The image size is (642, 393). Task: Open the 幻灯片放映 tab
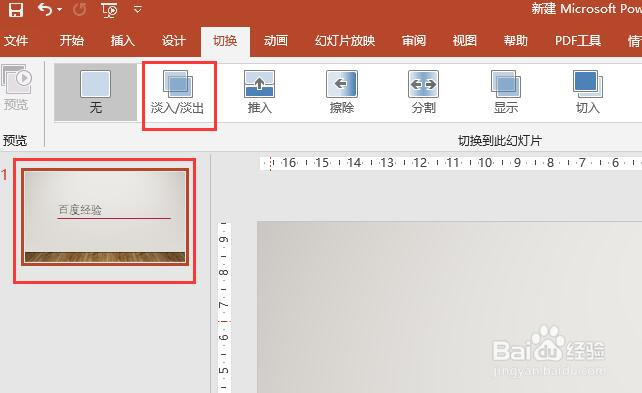coord(345,41)
